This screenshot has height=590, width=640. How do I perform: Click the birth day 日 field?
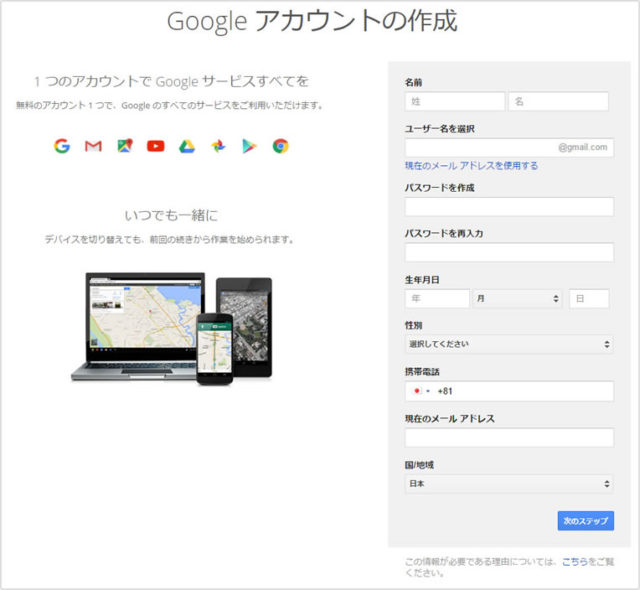589,299
